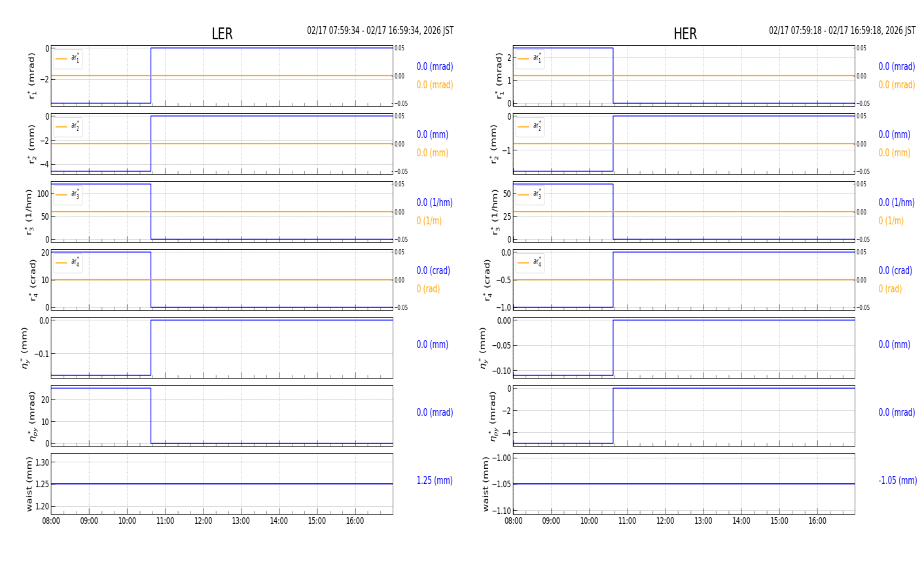This screenshot has height=565, width=924.
Task: Click the 13:00 tick on HER time axis
Action: tap(703, 521)
